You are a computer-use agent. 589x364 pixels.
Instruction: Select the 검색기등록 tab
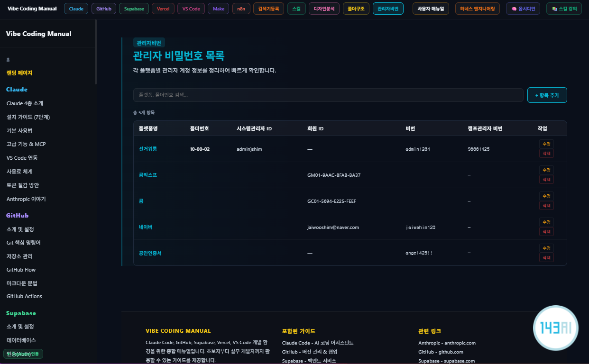[269, 9]
